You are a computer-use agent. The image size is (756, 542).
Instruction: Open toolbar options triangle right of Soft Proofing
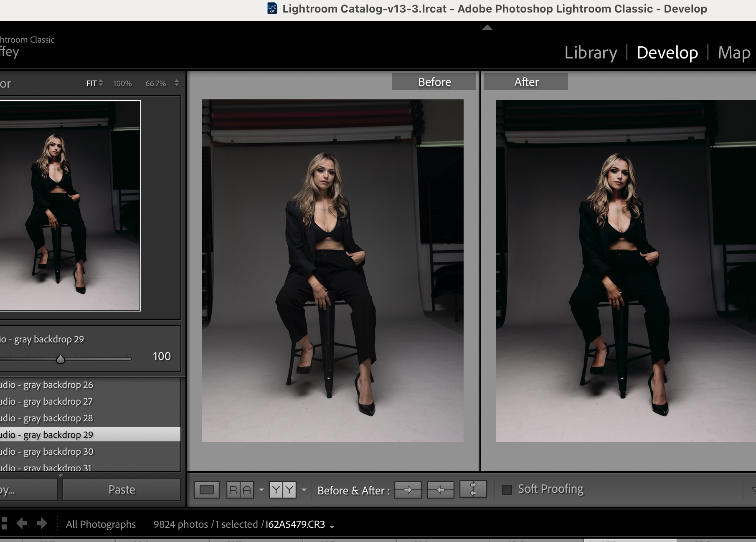753,489
